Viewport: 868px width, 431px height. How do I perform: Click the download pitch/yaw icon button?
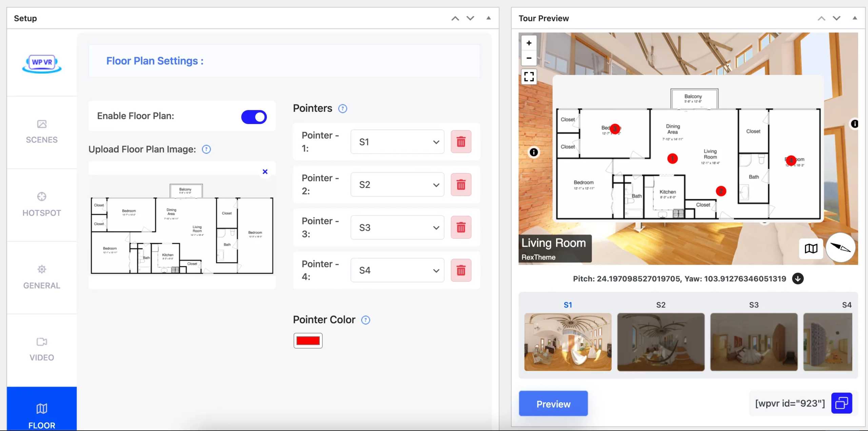tap(798, 278)
